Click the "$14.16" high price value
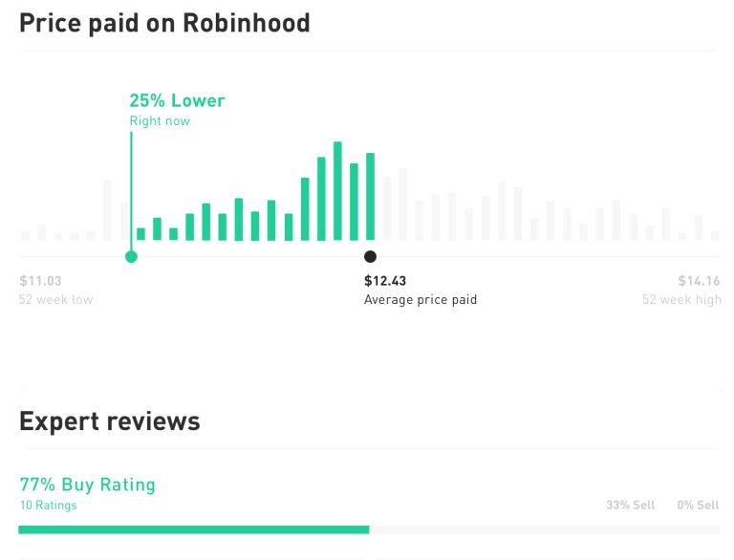 [x=700, y=281]
